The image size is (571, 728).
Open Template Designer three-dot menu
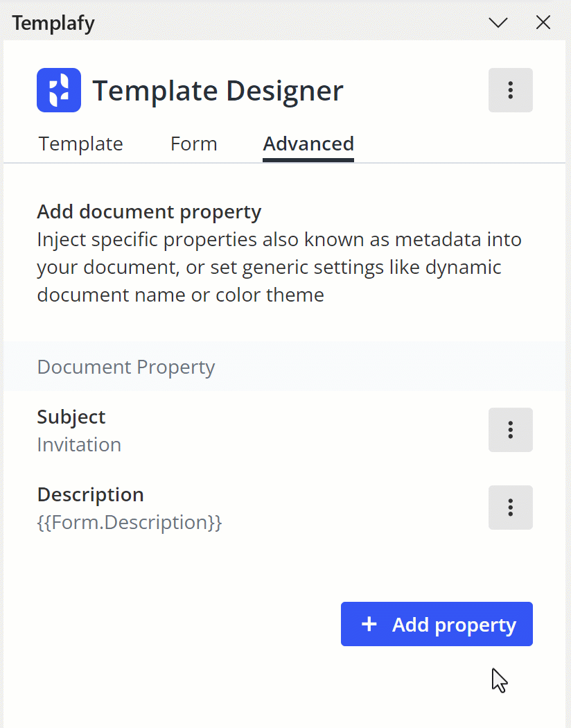point(510,90)
